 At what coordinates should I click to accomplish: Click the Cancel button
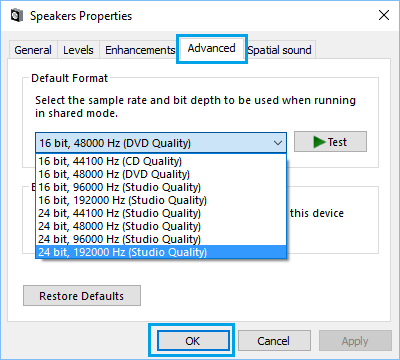pyautogui.click(x=274, y=341)
